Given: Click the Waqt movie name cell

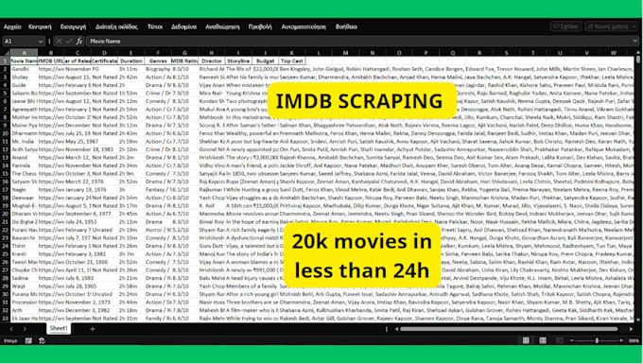Looking at the screenshot, I should (x=24, y=286).
